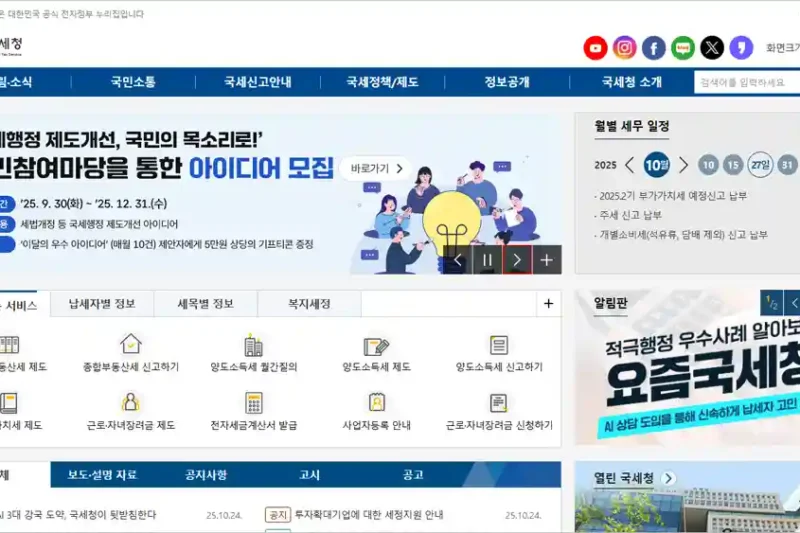The image size is (800, 533).
Task: Select day 10 in tax schedule
Action: pyautogui.click(x=708, y=165)
